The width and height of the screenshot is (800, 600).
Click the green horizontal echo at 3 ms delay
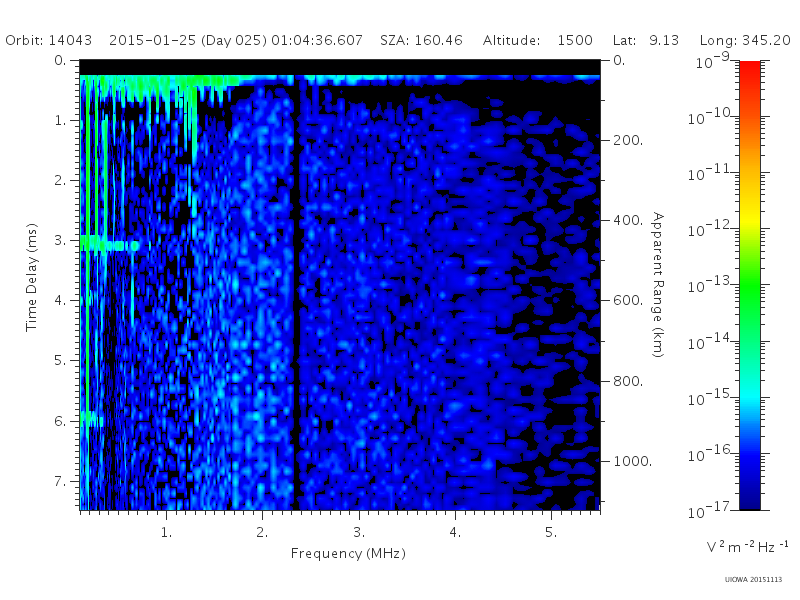tap(109, 243)
